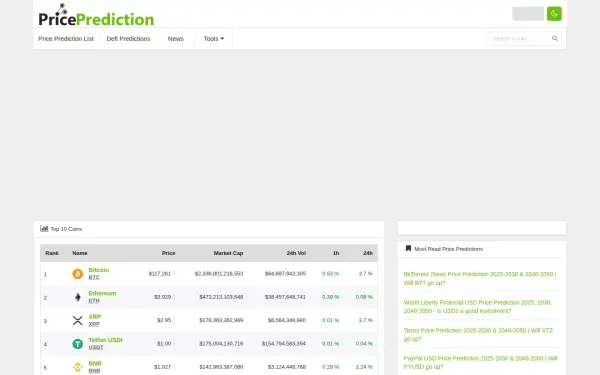Click BNB 24h change 2.24 %

pos(364,367)
